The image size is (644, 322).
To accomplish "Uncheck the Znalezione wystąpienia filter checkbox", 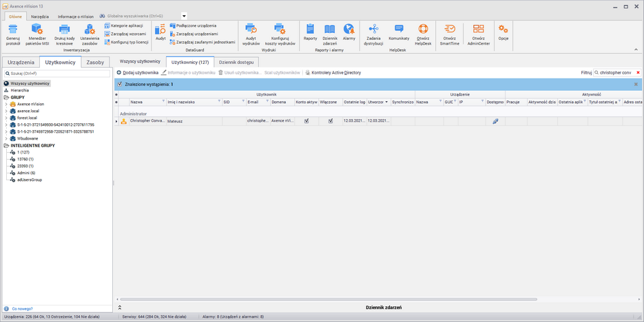I will coord(120,84).
